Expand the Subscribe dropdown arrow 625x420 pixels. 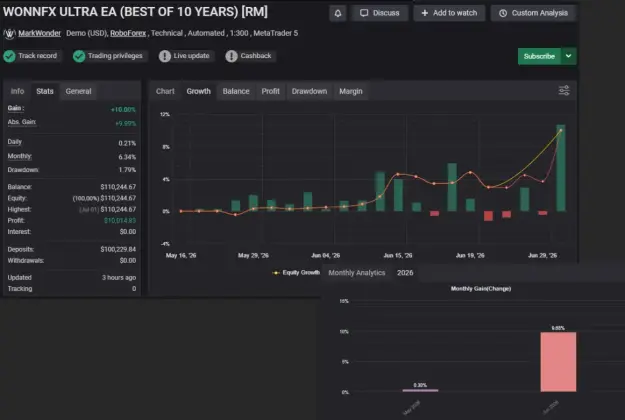(x=569, y=56)
